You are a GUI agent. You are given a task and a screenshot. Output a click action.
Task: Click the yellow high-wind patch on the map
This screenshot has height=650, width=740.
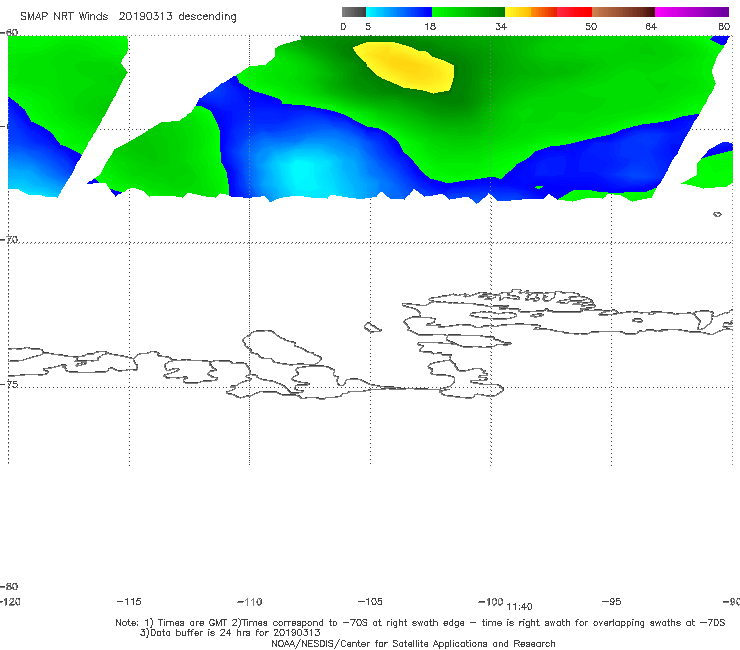pyautogui.click(x=405, y=66)
